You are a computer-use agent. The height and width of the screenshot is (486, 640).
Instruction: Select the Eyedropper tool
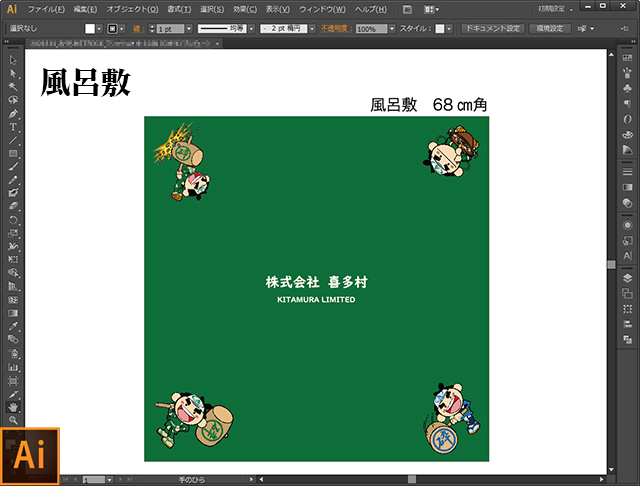[13, 326]
